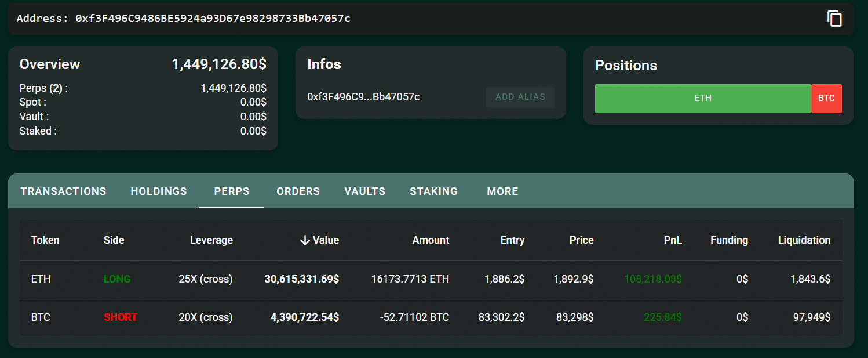
Task: Click the full wallet address text
Action: [212, 19]
